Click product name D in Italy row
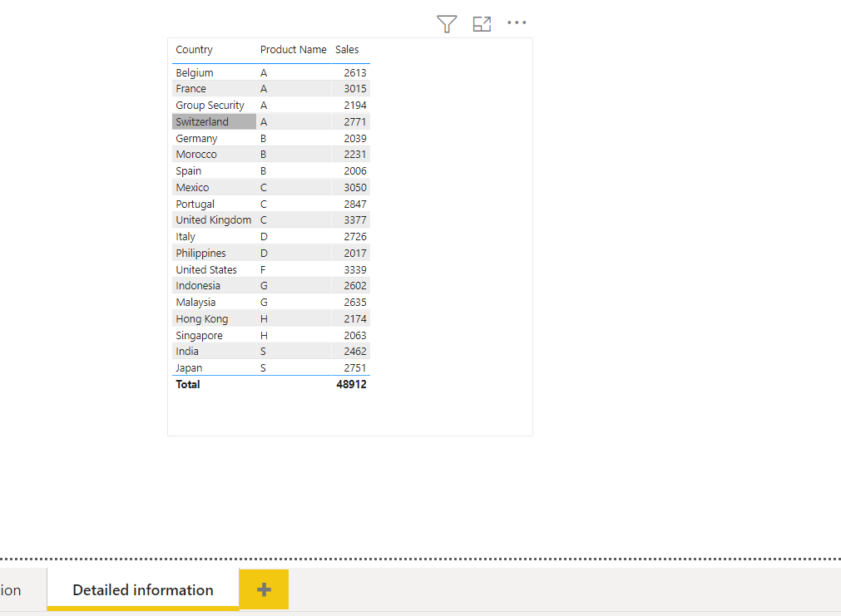The image size is (841, 616). pos(264,236)
